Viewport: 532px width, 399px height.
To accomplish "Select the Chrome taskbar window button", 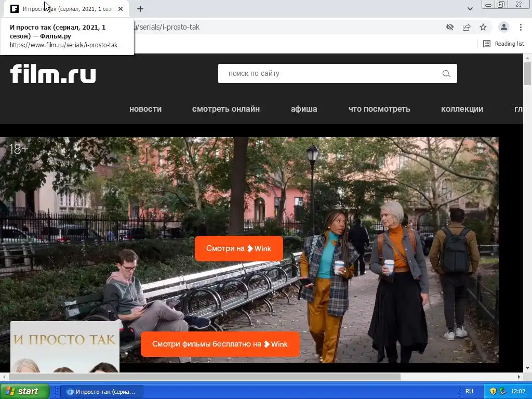I will coord(102,392).
